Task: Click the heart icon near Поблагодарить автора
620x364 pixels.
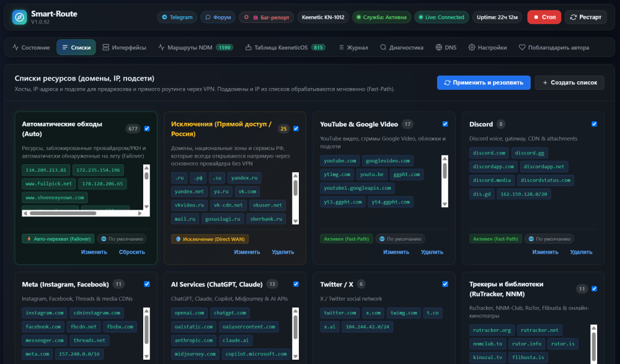Action: coord(522,48)
